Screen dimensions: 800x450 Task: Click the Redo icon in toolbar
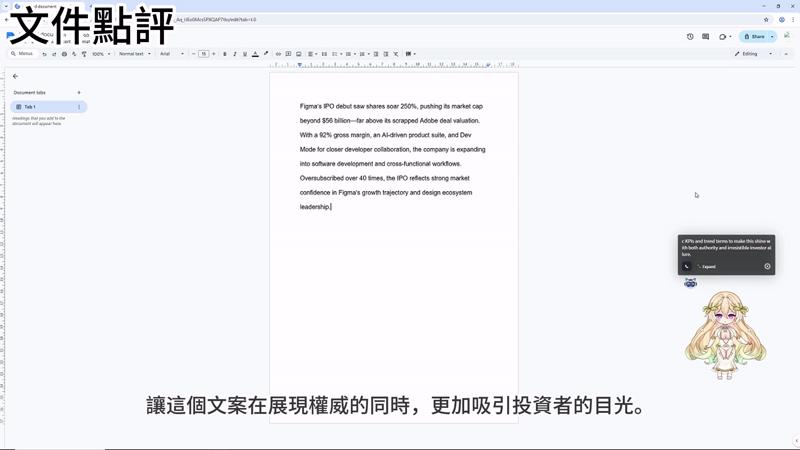(x=54, y=54)
